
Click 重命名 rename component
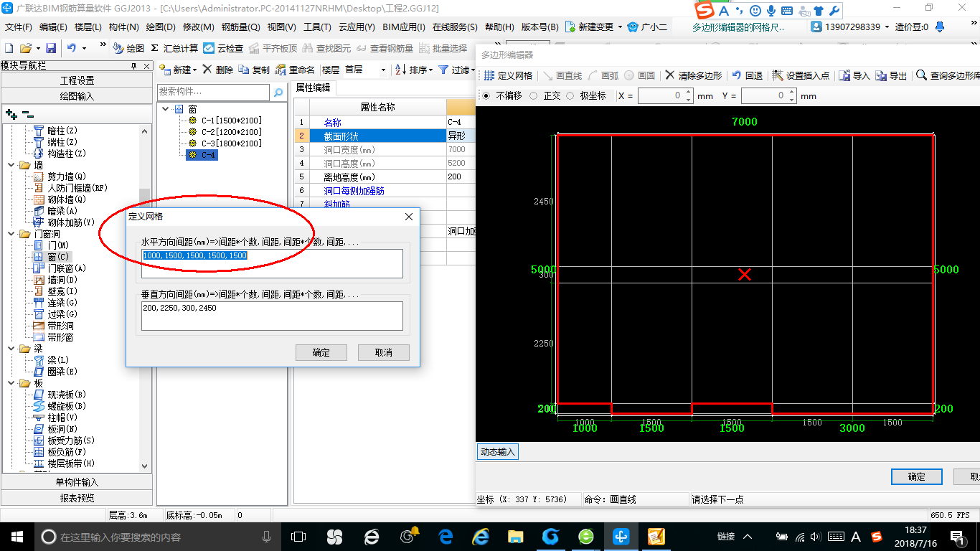296,70
